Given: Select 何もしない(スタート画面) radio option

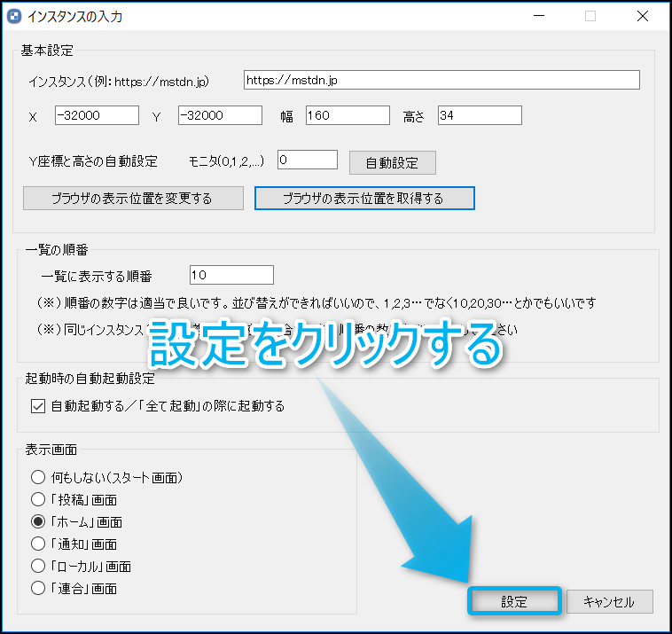Looking at the screenshot, I should (38, 477).
